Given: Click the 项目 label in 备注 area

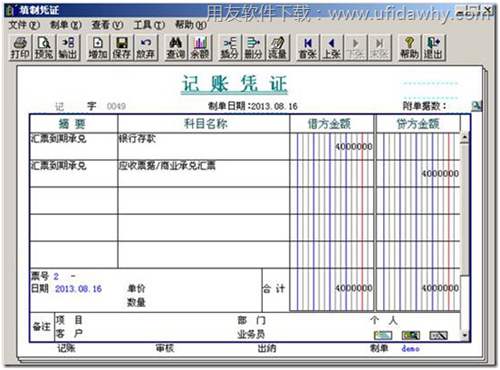Looking at the screenshot, I should (69, 320).
